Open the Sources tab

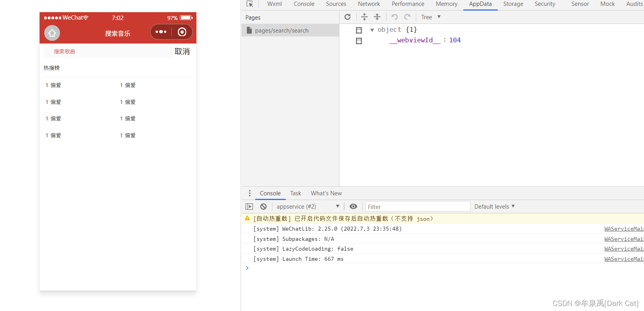click(336, 4)
